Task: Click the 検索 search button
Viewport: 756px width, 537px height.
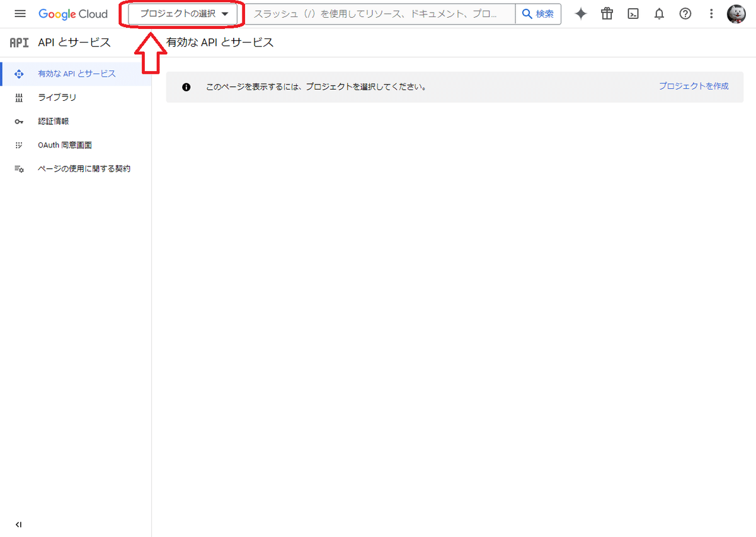Action: pos(538,14)
